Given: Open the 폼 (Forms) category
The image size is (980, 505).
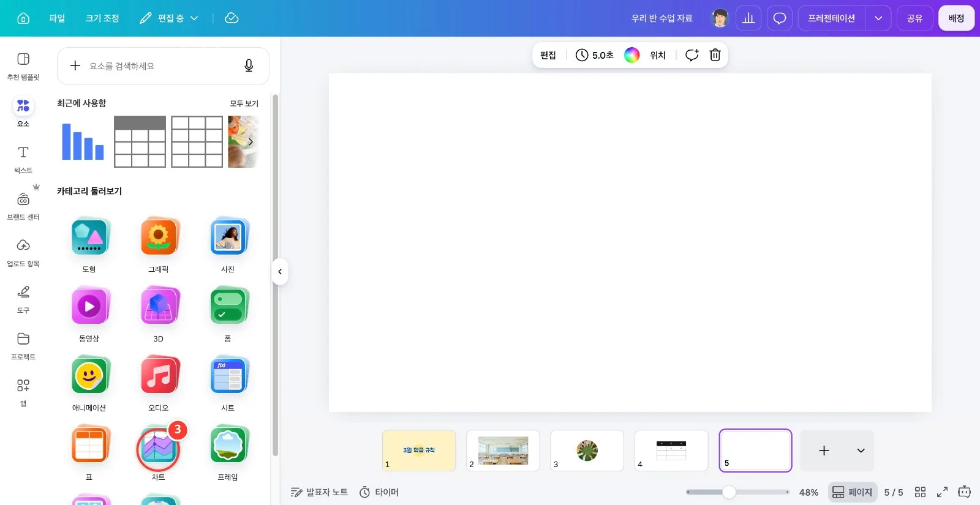Looking at the screenshot, I should (228, 315).
